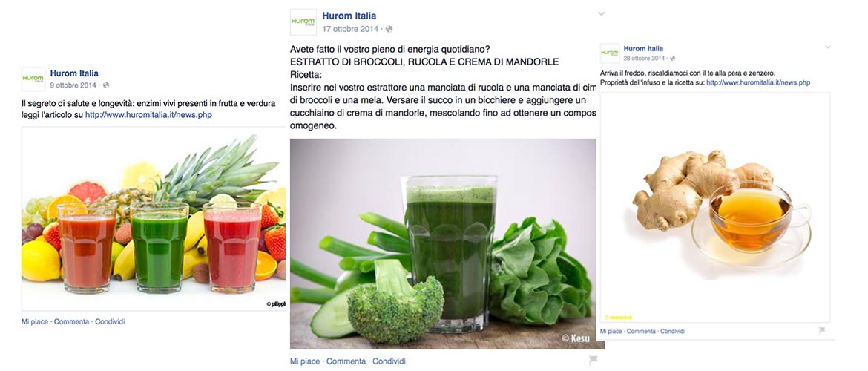Open the 9 ottobre 2014 timestamp link
This screenshot has width=868, height=371.
tap(73, 85)
